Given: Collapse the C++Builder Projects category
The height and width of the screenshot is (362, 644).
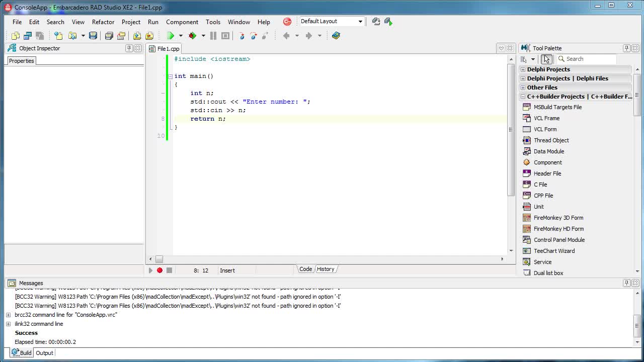Looking at the screenshot, I should coord(523,97).
